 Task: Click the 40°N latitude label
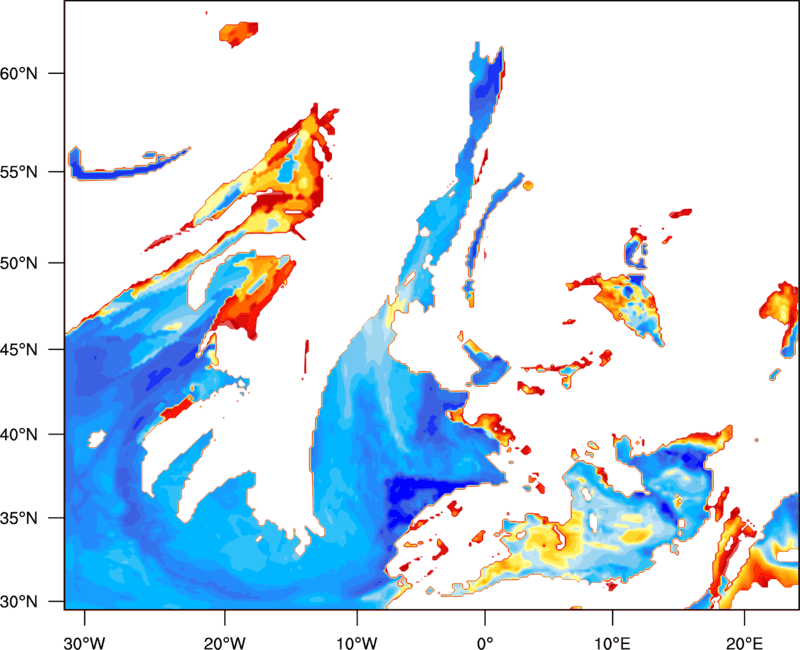pos(19,435)
